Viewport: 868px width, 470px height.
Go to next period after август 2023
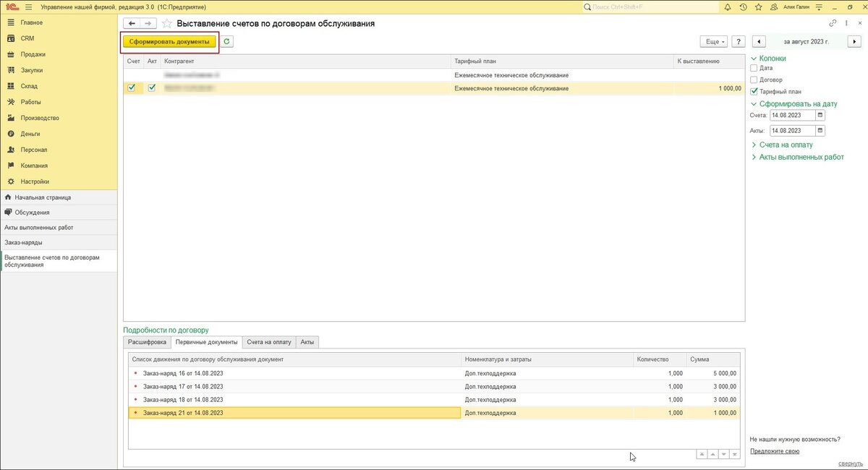(856, 42)
